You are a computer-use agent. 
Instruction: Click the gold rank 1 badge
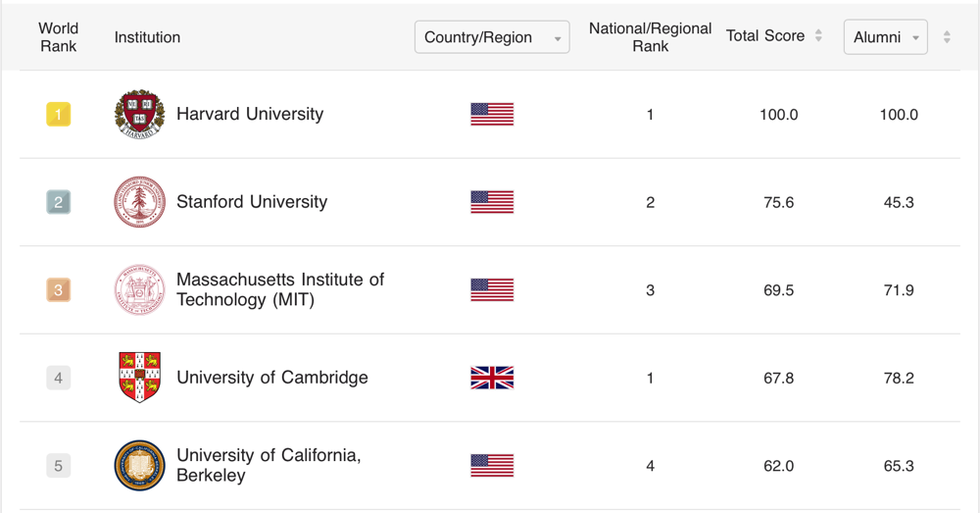[58, 115]
